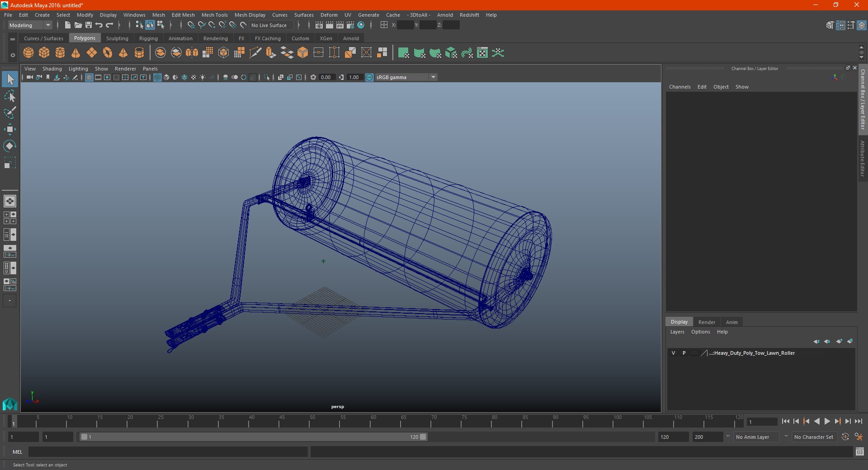Create a polygon sphere from shelf
Viewport: 868px width, 470px height.
coord(28,53)
